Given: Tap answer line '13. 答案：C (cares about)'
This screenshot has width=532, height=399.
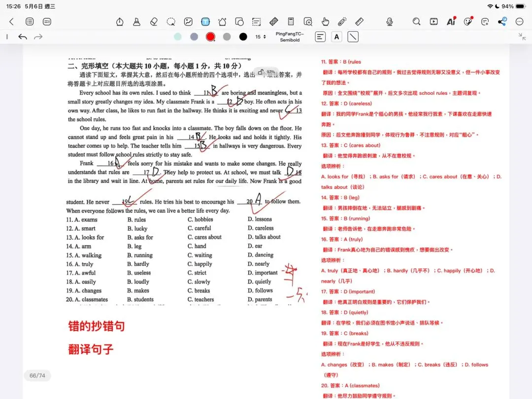Looking at the screenshot, I should click(x=351, y=145).
